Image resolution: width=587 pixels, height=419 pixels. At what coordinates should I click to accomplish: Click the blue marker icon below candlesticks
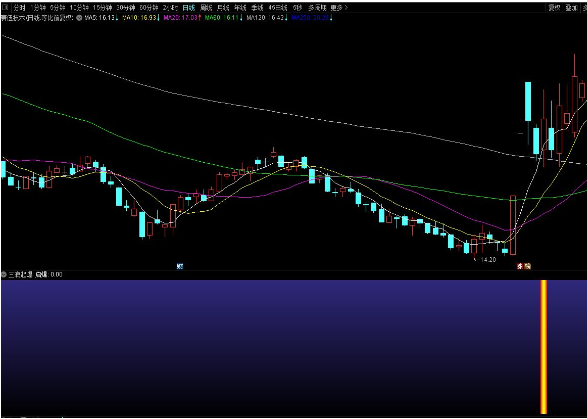click(x=180, y=267)
